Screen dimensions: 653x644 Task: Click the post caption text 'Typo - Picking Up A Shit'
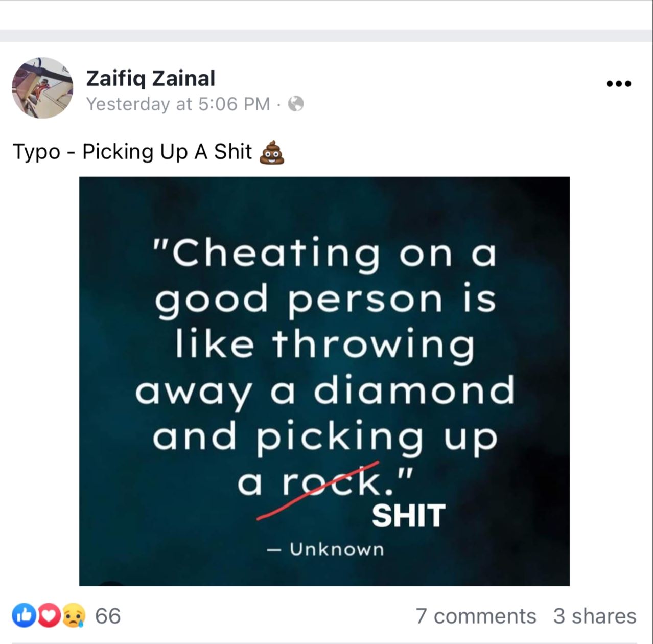[x=132, y=152]
